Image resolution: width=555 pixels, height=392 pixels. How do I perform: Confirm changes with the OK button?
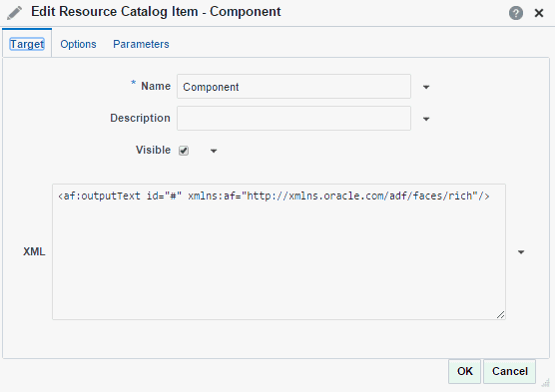coord(465,371)
